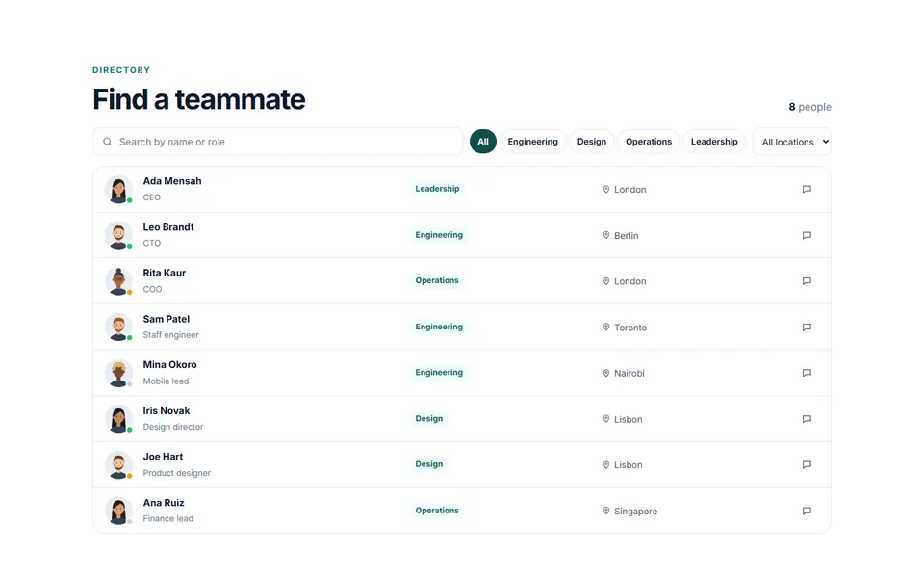
Task: Click the message icon for Ada Mensah
Action: tap(807, 190)
